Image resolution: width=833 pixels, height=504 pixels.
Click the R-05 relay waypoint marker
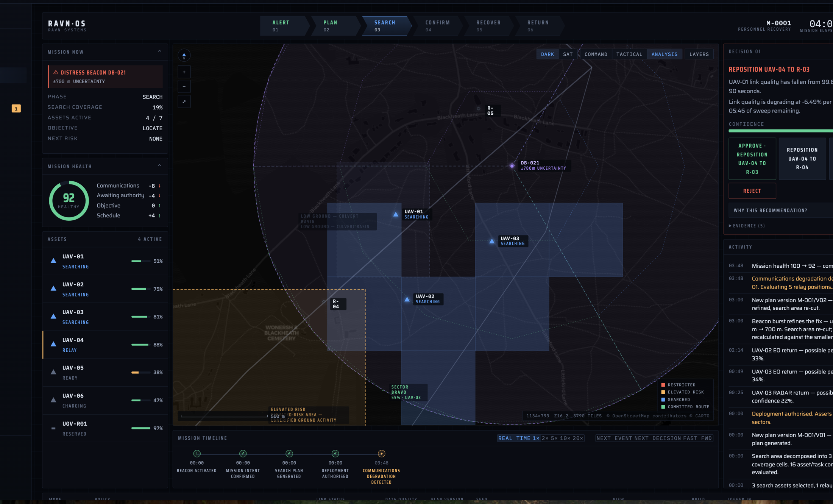(x=479, y=108)
